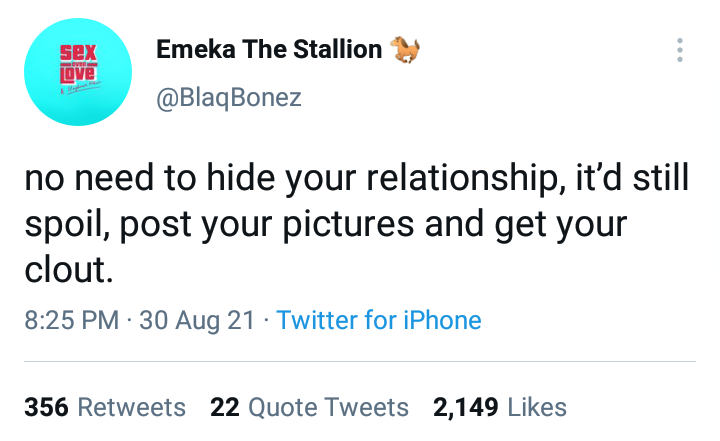
Task: View the Retweets list label
Action: [x=131, y=407]
